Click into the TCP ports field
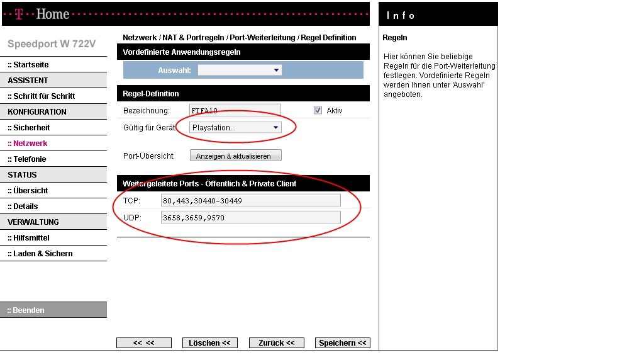 (250, 201)
